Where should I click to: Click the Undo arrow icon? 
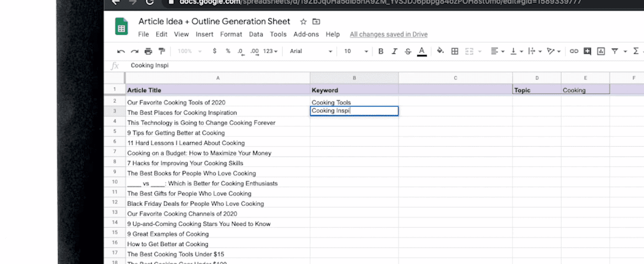tap(121, 51)
